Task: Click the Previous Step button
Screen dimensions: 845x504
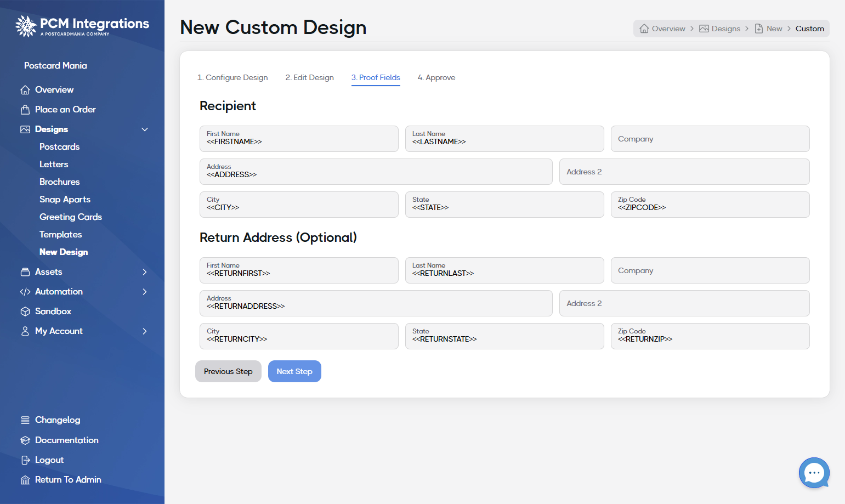Action: [x=228, y=371]
